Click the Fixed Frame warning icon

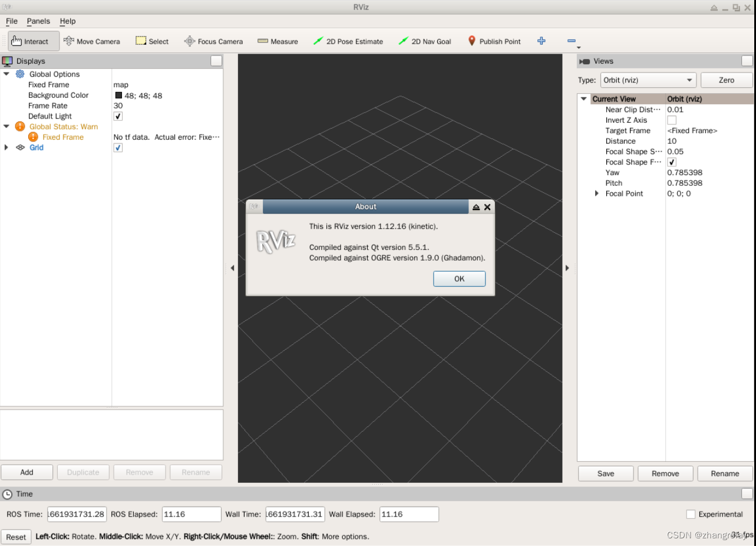tap(33, 137)
